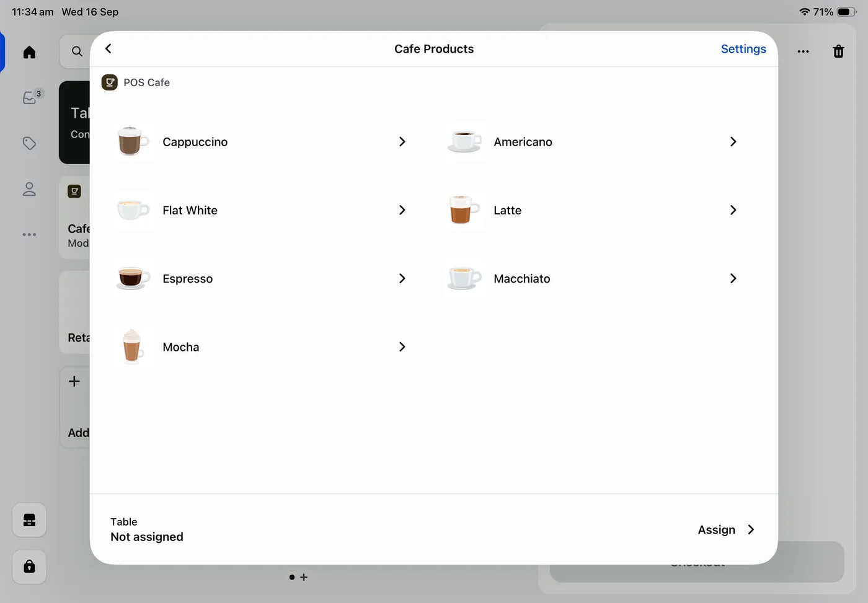Select the Latte glass image

pos(464,210)
